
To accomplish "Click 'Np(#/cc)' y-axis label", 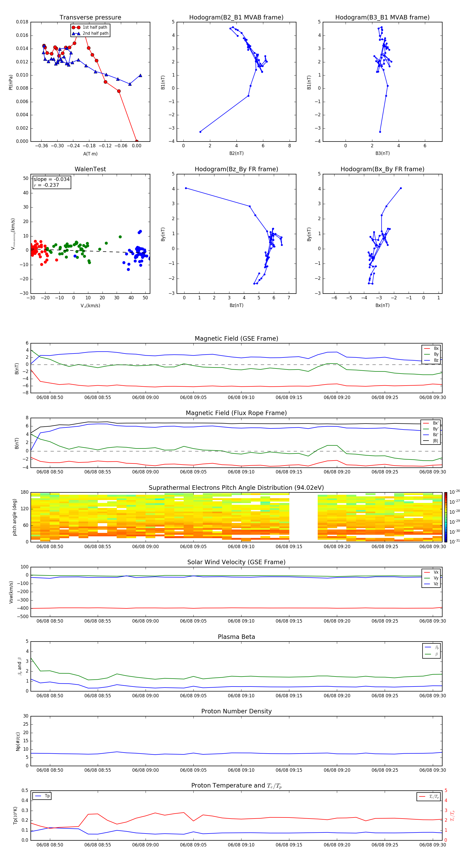I will [x=18, y=741].
